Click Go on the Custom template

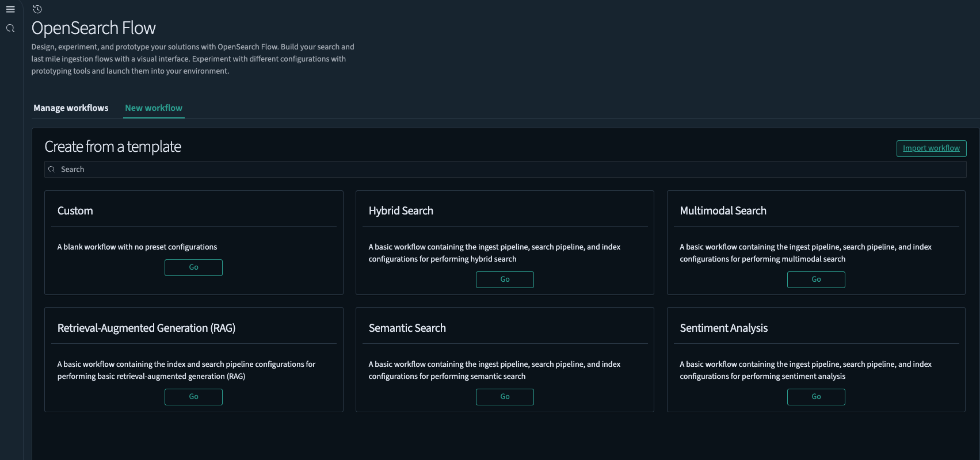point(193,267)
